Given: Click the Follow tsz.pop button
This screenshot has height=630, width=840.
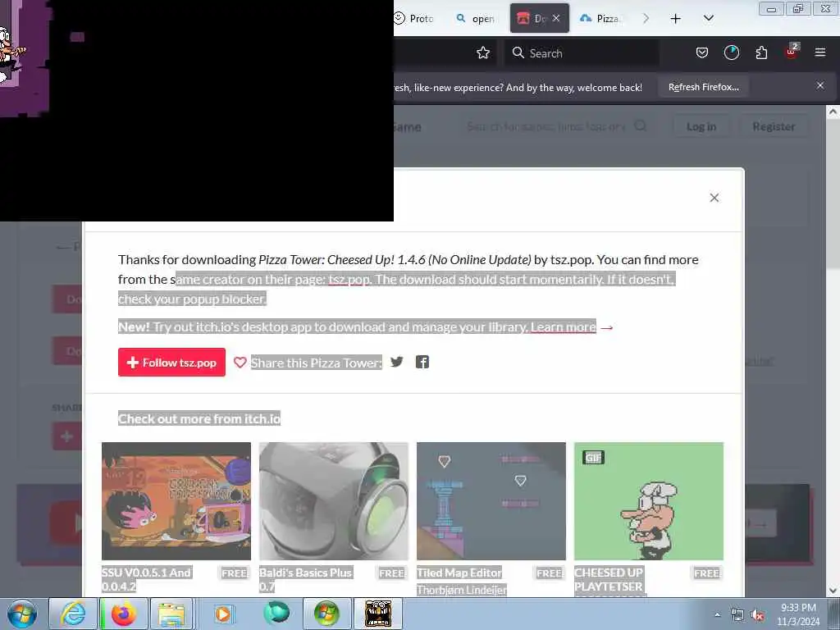Looking at the screenshot, I should 171,362.
